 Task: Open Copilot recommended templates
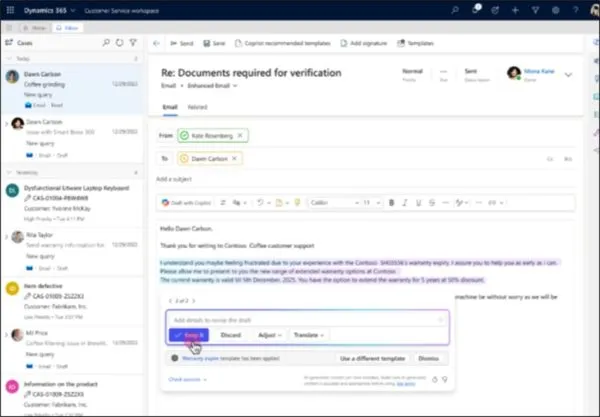click(282, 43)
